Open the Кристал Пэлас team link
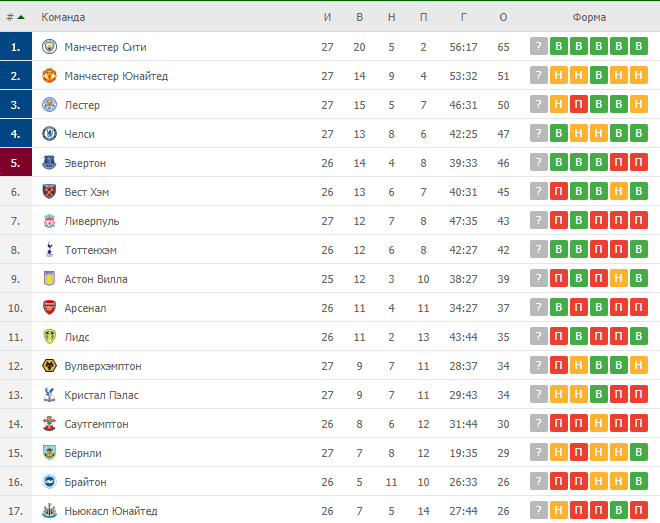The image size is (660, 523). [x=101, y=395]
